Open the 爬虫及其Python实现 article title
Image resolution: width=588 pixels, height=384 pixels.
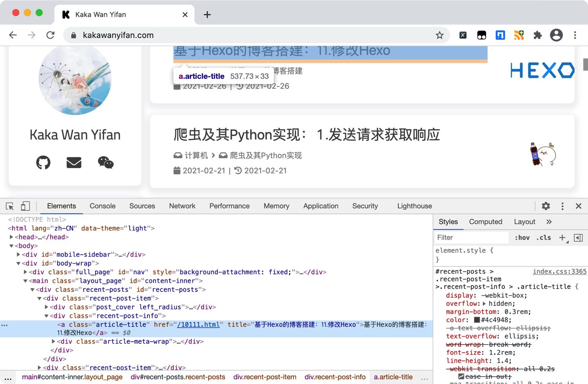[x=307, y=135]
